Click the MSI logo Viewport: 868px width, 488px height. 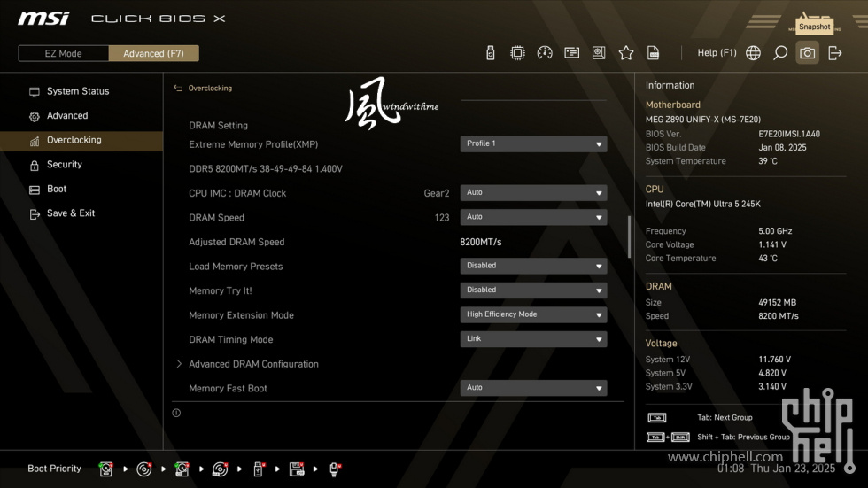[43, 19]
